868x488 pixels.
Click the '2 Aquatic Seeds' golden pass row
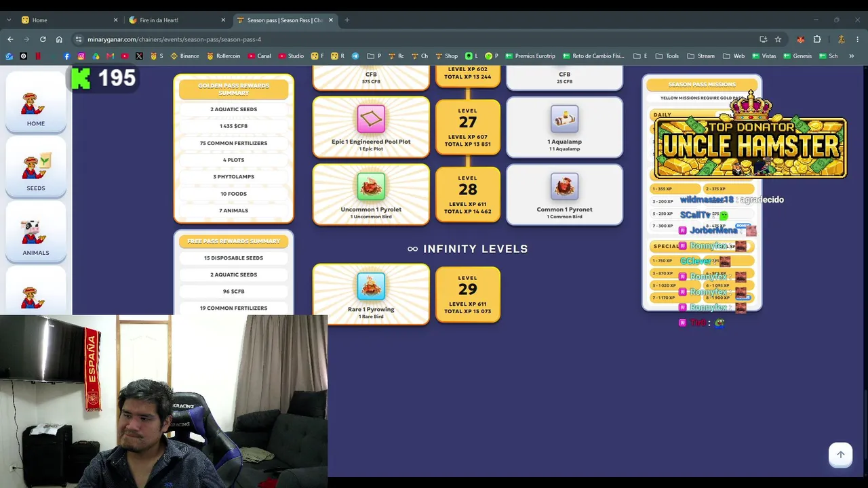(233, 109)
